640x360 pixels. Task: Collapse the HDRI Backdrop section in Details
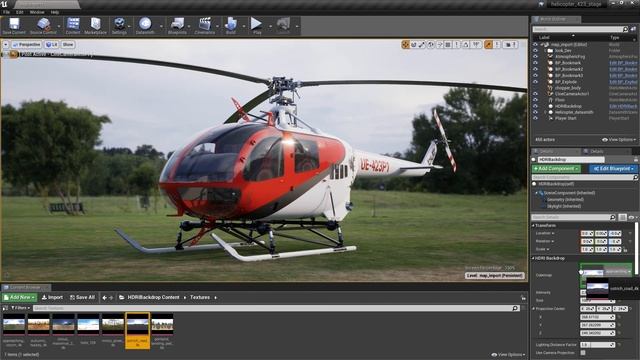[x=533, y=258]
